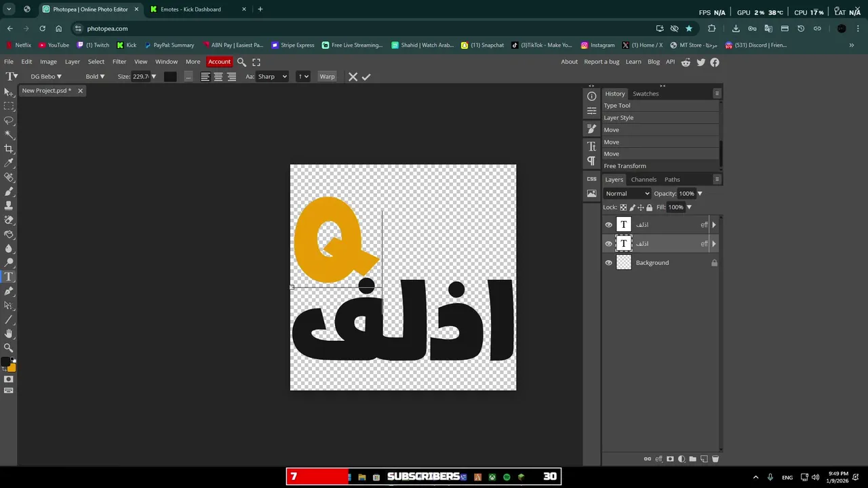The width and height of the screenshot is (868, 488).
Task: Hide the Background layer
Action: tap(608, 263)
